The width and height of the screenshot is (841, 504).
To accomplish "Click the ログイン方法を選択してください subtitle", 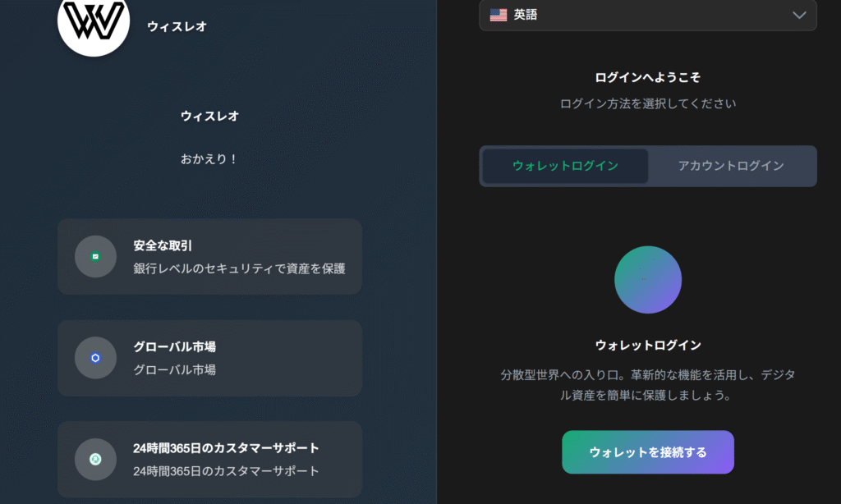I will (648, 103).
